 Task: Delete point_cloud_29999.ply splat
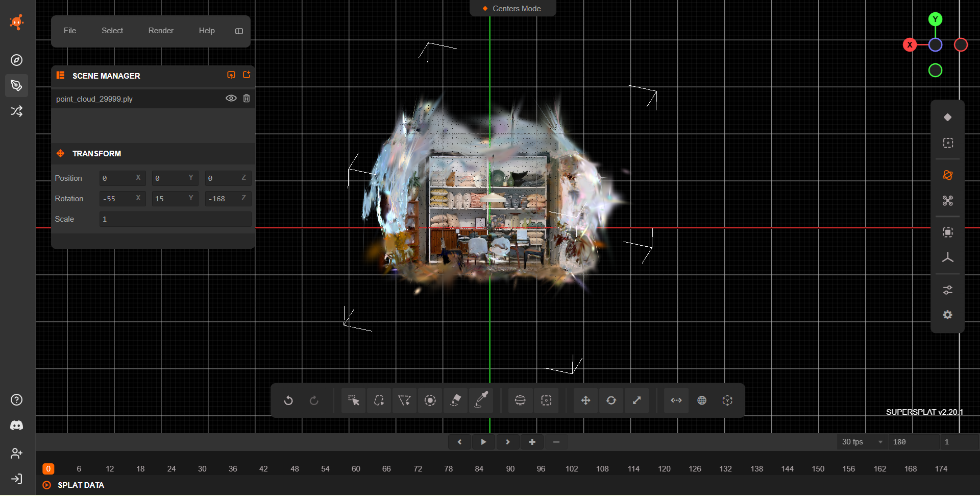coord(247,98)
